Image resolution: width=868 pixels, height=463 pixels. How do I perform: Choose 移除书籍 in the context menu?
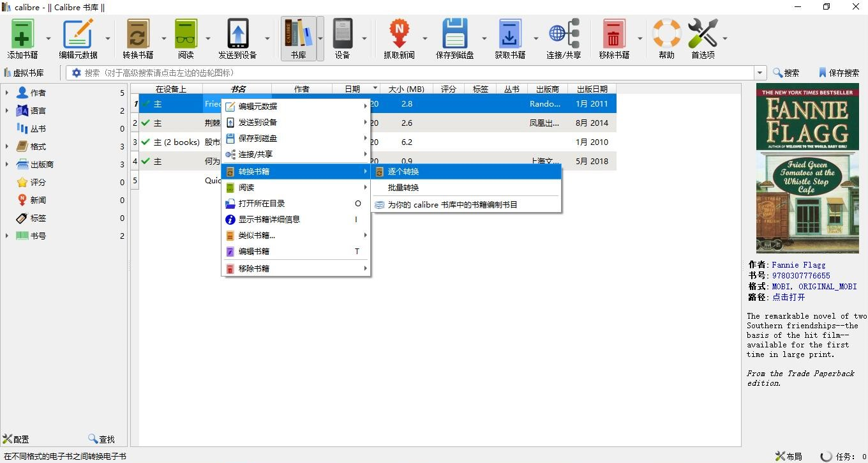(296, 268)
